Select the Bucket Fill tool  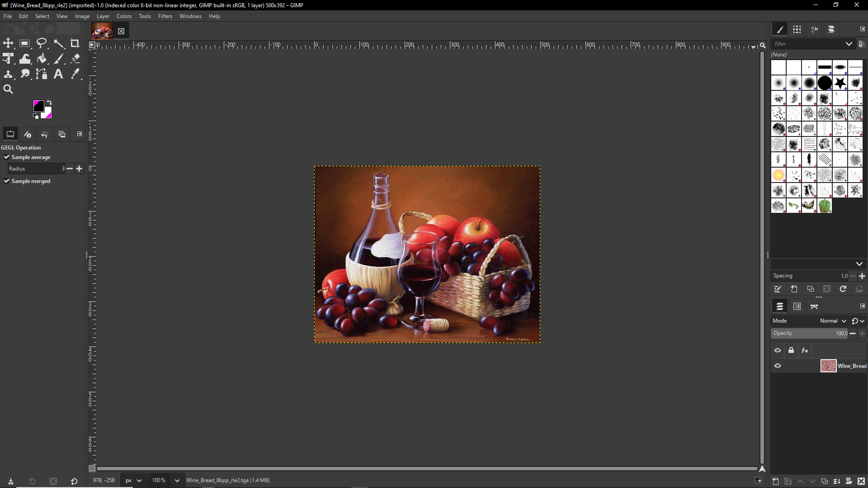point(42,59)
